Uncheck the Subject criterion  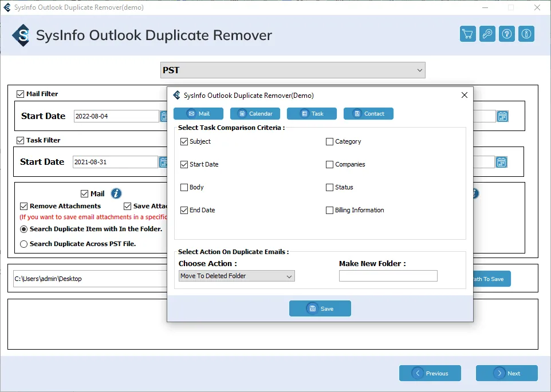pyautogui.click(x=184, y=141)
